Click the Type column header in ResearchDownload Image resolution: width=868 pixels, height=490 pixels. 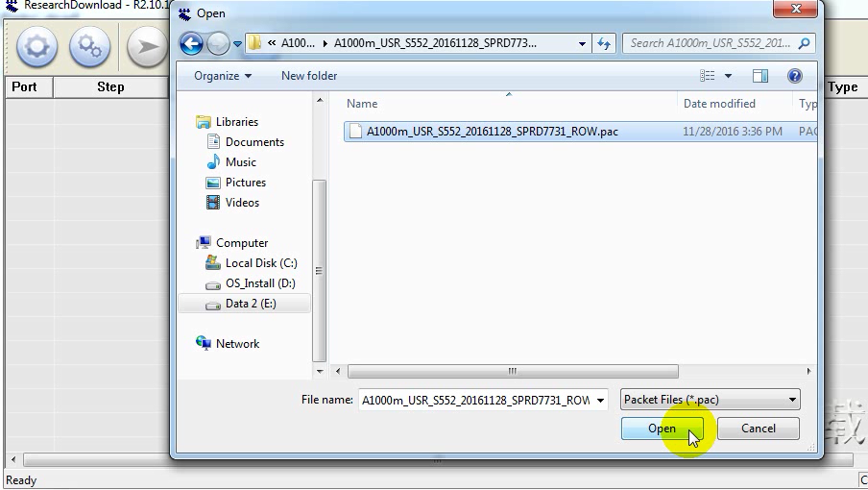(x=843, y=86)
